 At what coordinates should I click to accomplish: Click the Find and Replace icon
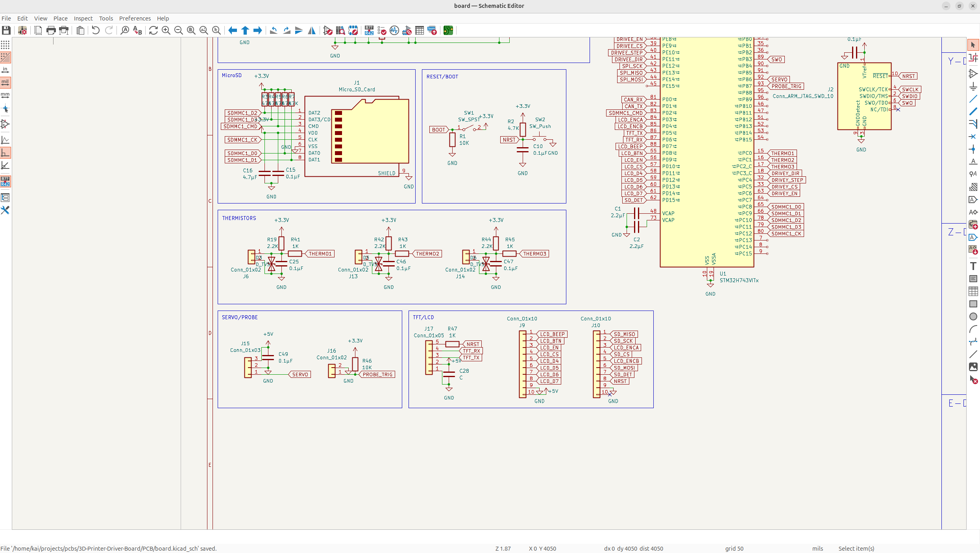tap(137, 30)
